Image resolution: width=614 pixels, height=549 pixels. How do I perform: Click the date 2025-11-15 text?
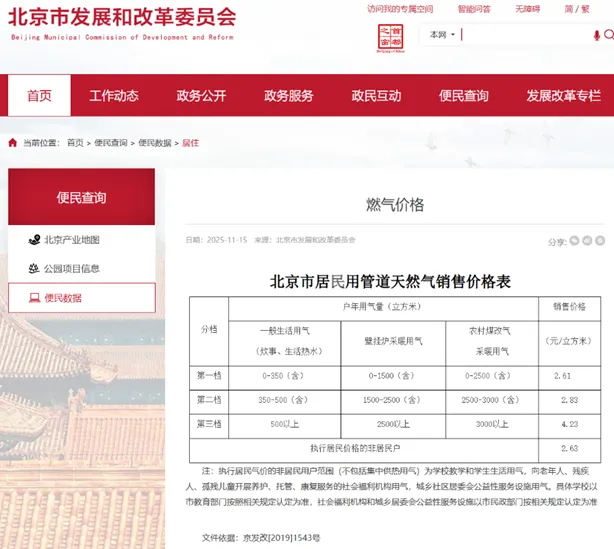coord(227,240)
